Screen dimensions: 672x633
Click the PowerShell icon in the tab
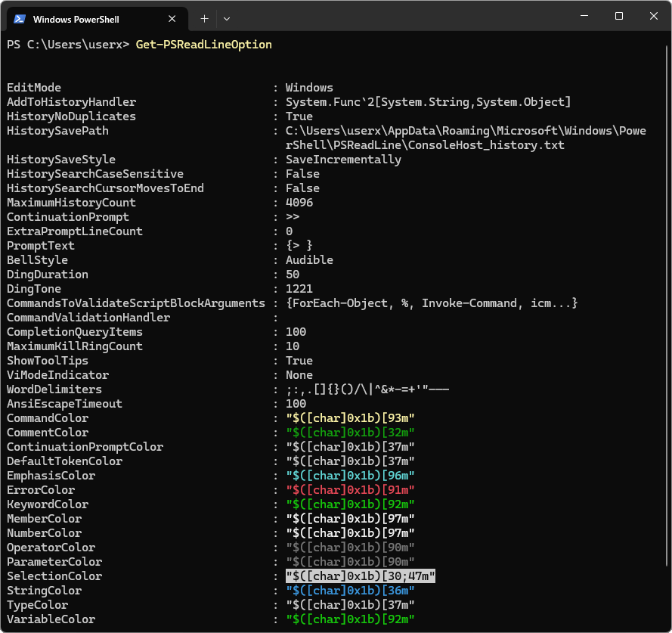20,18
